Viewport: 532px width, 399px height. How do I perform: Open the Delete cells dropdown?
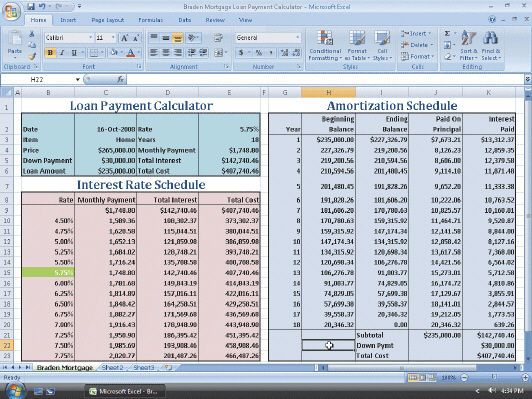[417, 45]
